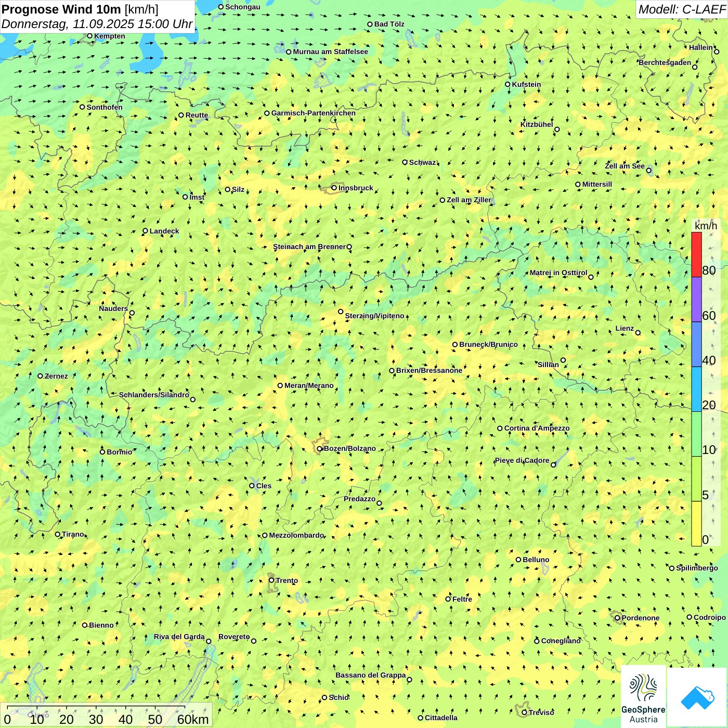The image size is (728, 728).
Task: Click the "Murnau am Staffelsee" label
Action: tap(330, 51)
